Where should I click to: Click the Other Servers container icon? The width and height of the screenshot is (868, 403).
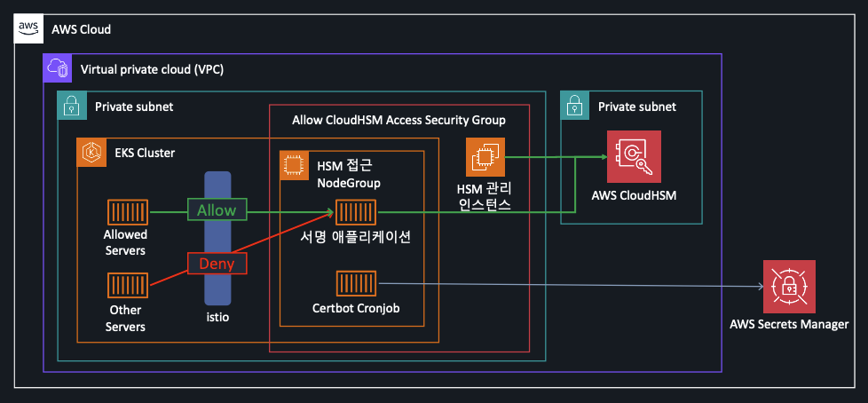click(x=127, y=286)
